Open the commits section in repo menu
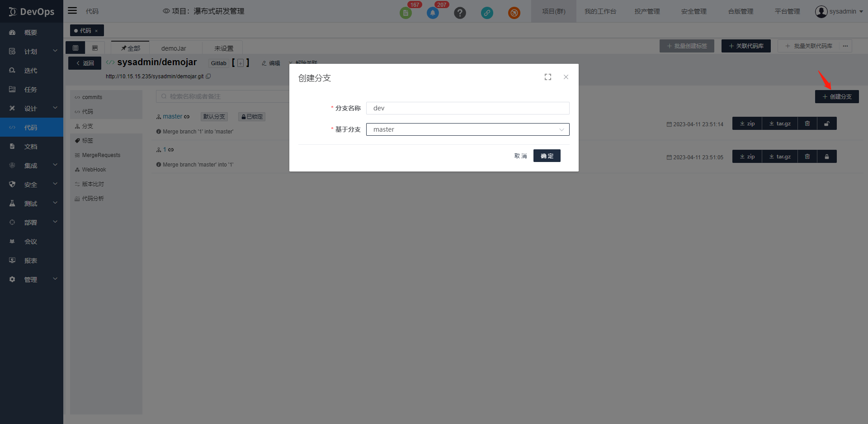Viewport: 868px width, 424px height. tap(106, 97)
